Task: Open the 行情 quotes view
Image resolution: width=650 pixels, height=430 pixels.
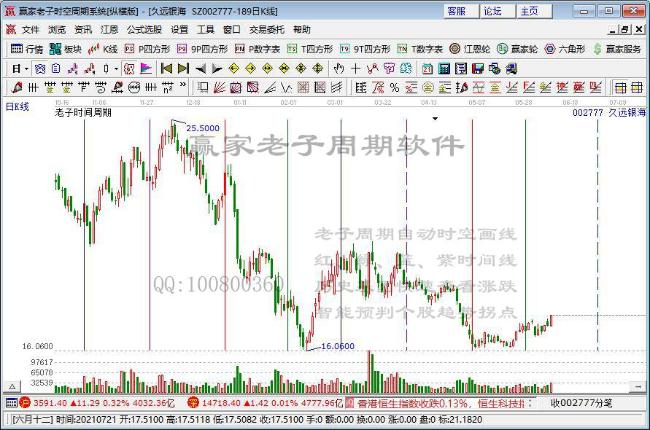Action: pos(27,49)
